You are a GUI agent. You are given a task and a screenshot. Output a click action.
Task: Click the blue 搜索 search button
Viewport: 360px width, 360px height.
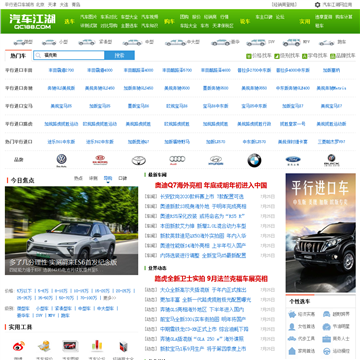(119, 55)
